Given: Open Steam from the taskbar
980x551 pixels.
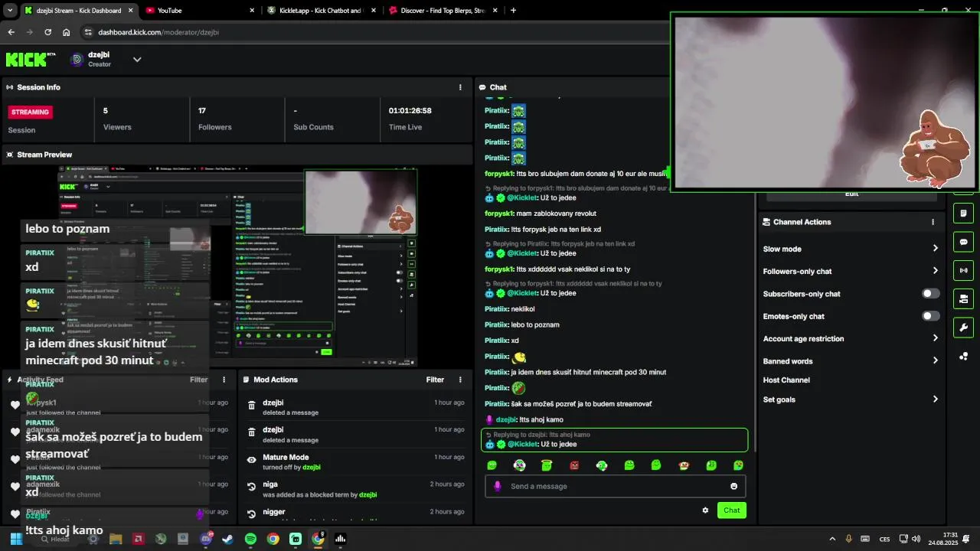Looking at the screenshot, I should tap(228, 539).
